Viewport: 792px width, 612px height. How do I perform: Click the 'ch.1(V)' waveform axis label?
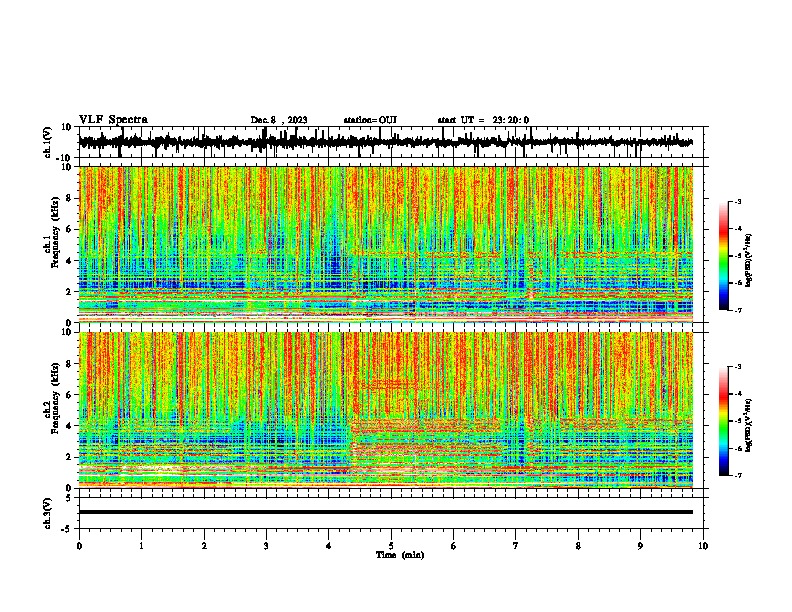48,142
